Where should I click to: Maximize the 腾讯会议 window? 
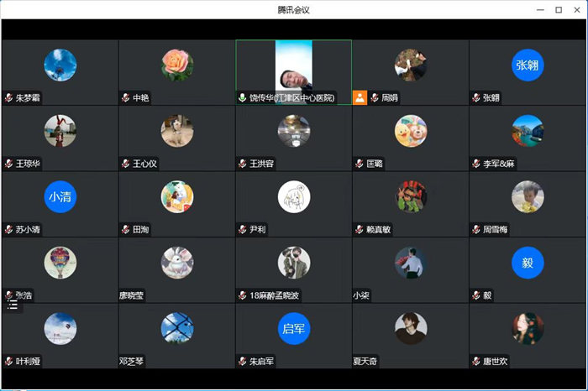click(559, 10)
